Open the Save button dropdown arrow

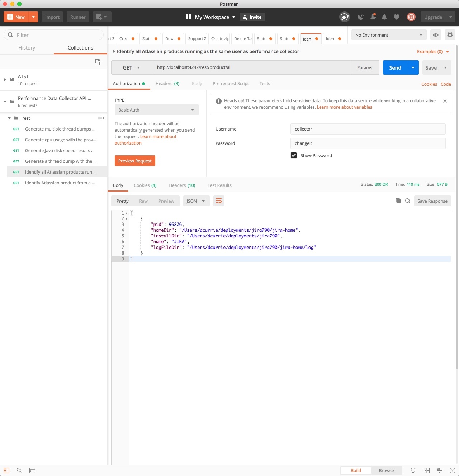point(445,67)
